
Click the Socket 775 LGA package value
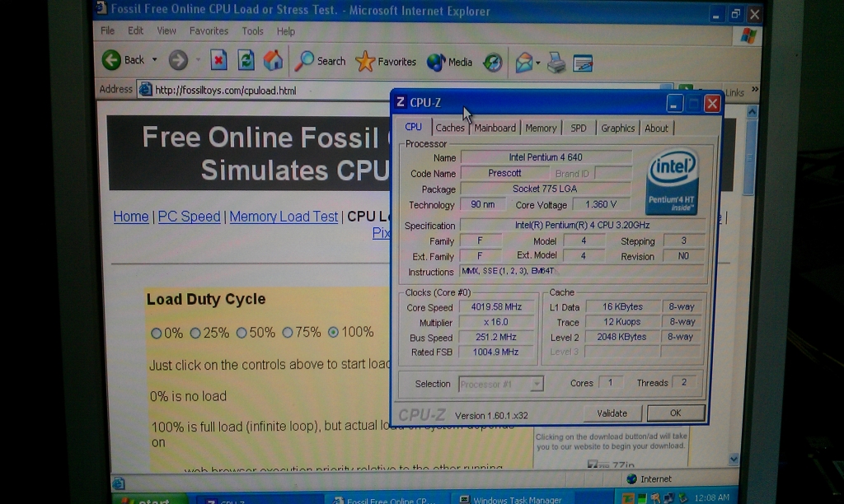[545, 189]
